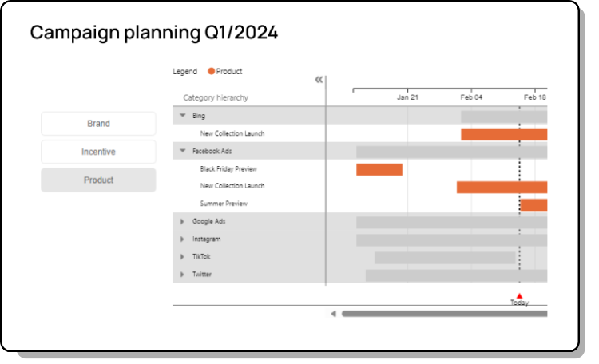Screen dimensions: 599x364
Task: Click the horizontal timeline scrollbar thumb
Action: tap(444, 314)
